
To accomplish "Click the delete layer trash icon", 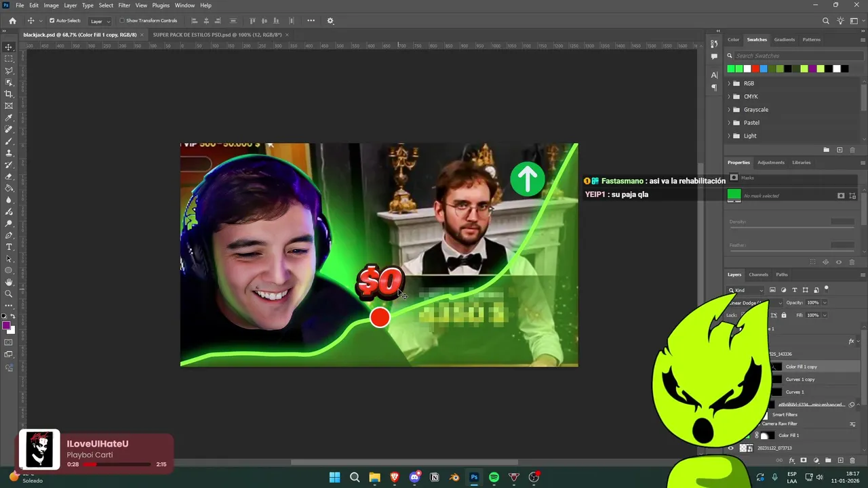I will (x=852, y=461).
